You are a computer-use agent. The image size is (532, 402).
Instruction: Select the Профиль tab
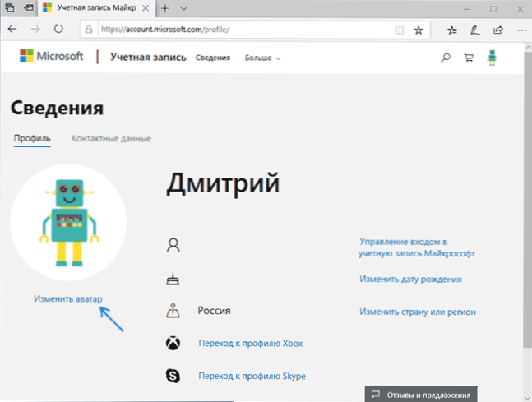click(32, 138)
